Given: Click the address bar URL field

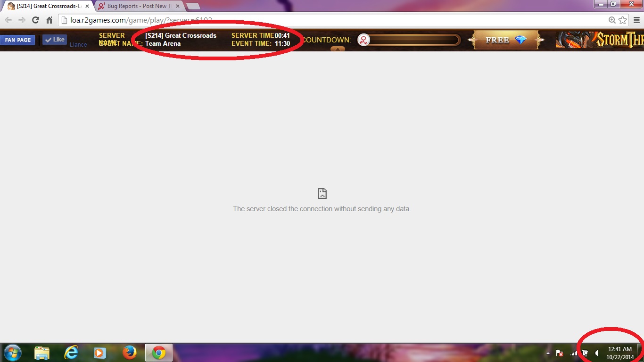Looking at the screenshot, I should point(330,20).
